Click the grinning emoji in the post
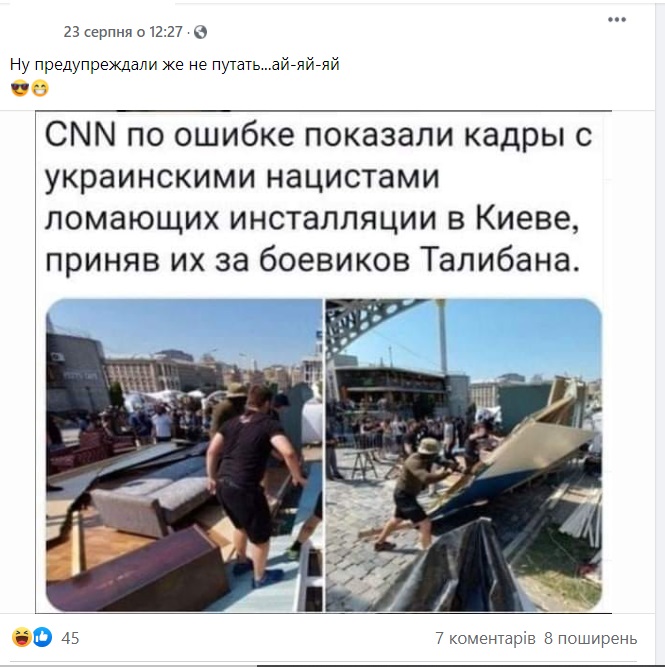This screenshot has width=665, height=667. click(x=40, y=88)
